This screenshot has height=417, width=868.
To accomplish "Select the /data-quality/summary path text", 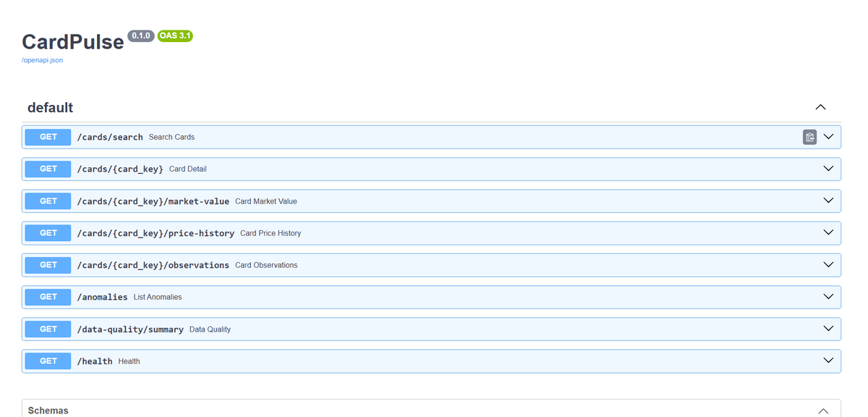I will coord(130,329).
